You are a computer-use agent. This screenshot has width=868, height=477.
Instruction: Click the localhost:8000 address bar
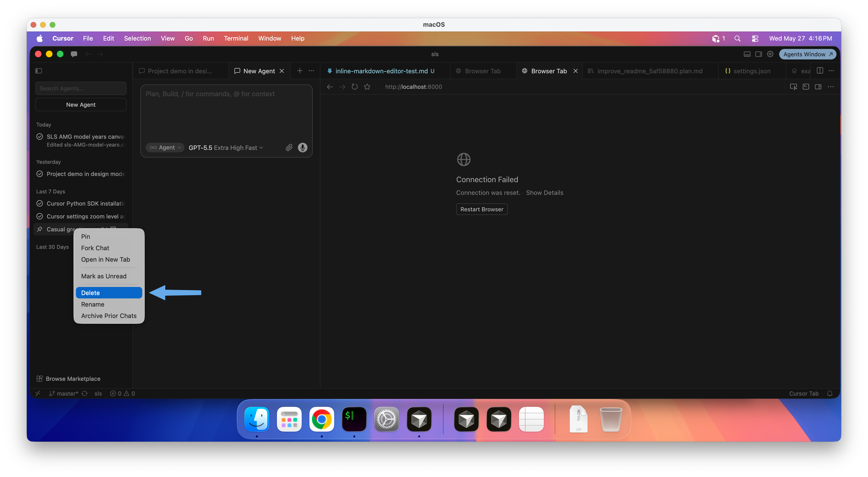tap(413, 87)
